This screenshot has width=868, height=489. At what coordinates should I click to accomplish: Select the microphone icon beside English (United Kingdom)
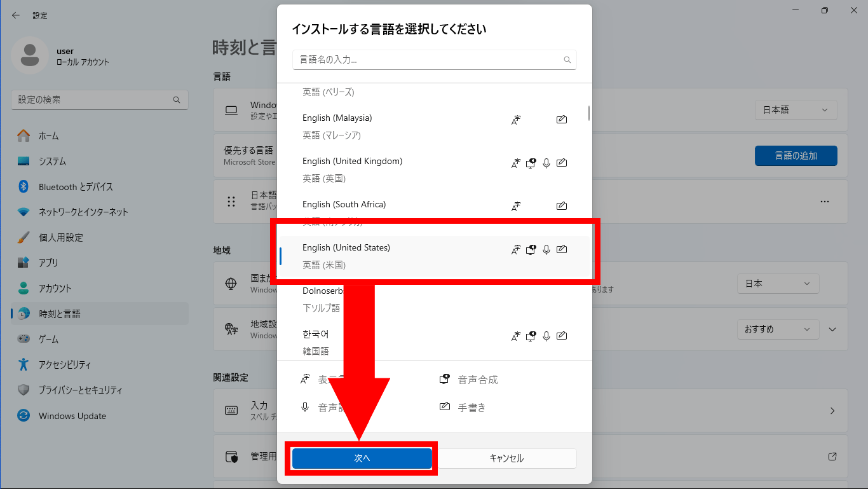point(546,163)
